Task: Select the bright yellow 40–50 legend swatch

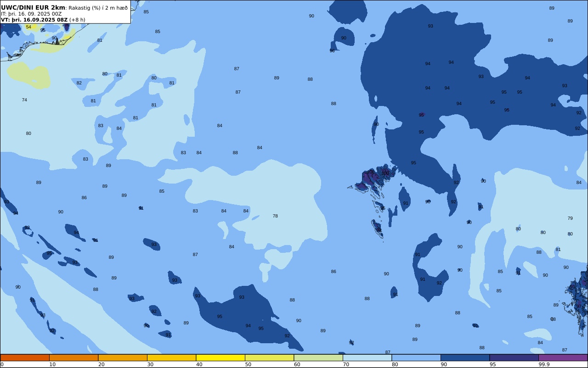Action: (220, 357)
